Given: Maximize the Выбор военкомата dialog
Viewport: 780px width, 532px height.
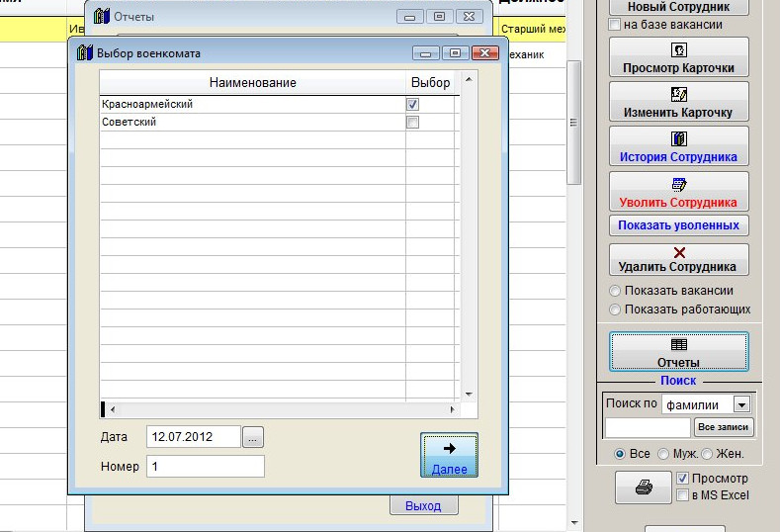Looking at the screenshot, I should click(455, 52).
